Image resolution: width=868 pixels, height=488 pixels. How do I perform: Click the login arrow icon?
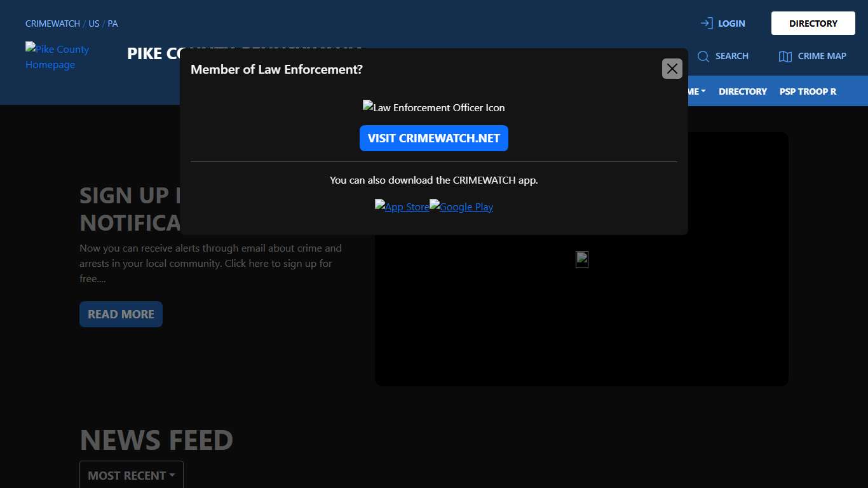click(706, 24)
